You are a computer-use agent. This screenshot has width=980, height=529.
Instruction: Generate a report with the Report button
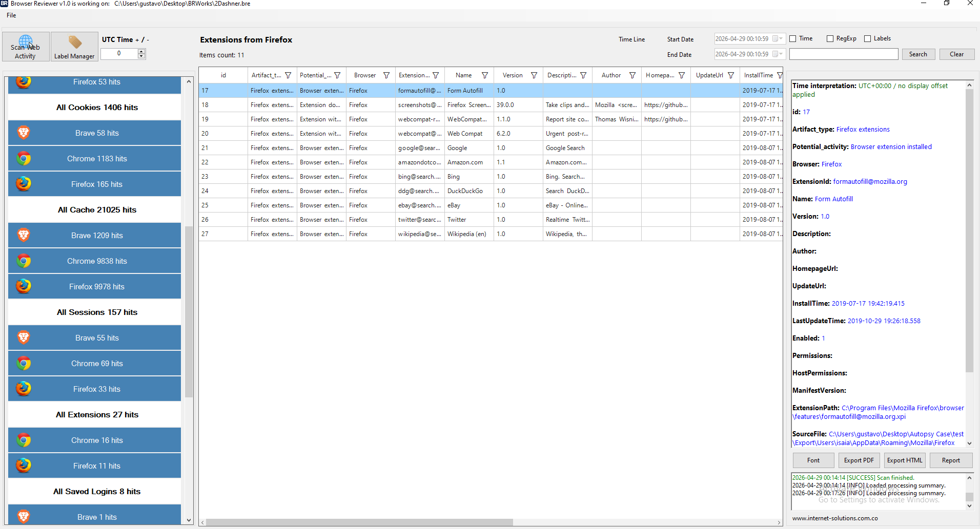[951, 460]
